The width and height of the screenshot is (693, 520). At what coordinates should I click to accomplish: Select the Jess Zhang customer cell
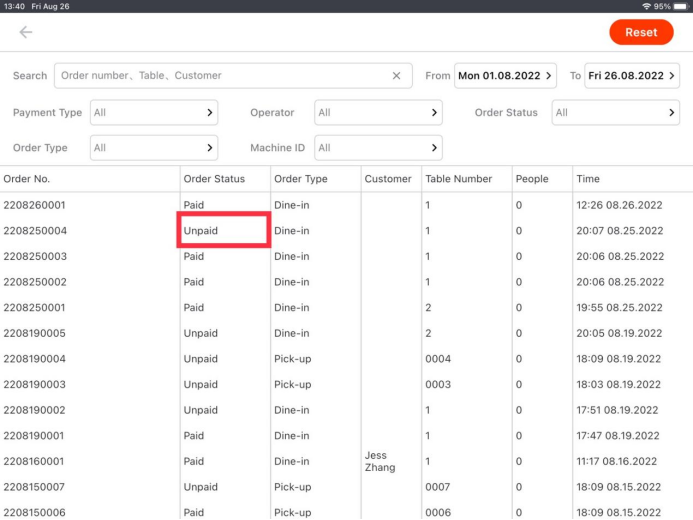point(380,461)
